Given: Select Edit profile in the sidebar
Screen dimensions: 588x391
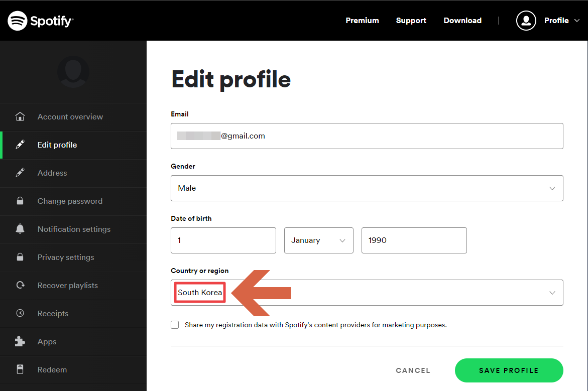Looking at the screenshot, I should 73,145.
